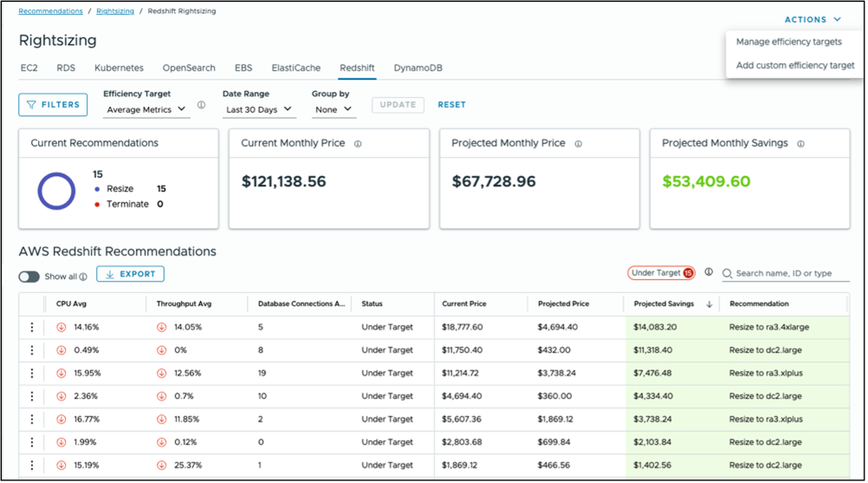Click the $432.00 projected price cell

554,351
